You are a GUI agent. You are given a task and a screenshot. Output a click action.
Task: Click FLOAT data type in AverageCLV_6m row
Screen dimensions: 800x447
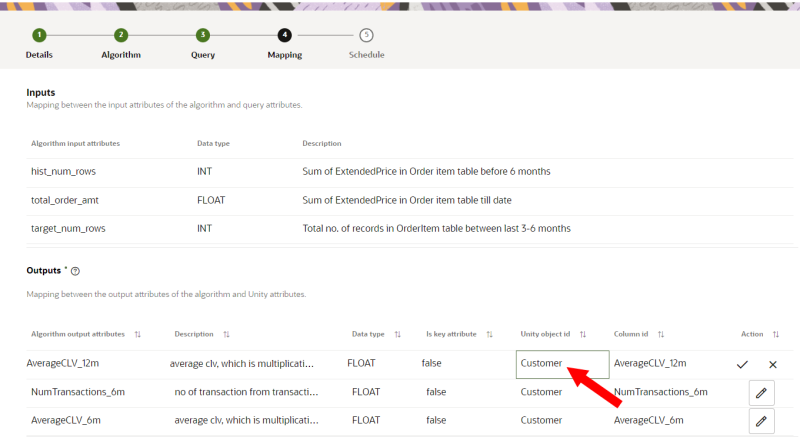pos(366,420)
